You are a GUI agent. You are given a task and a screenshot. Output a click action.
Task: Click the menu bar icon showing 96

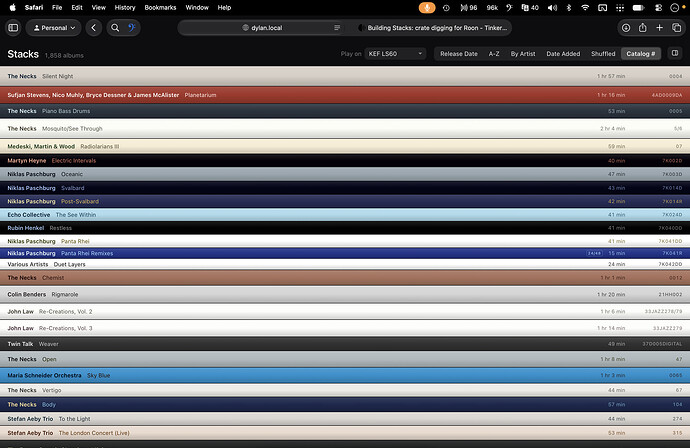[469, 7]
